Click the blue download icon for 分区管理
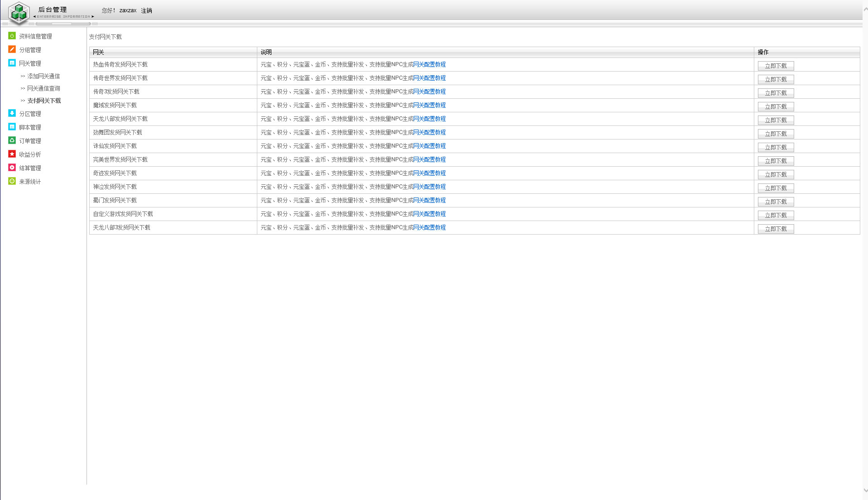 (x=12, y=113)
